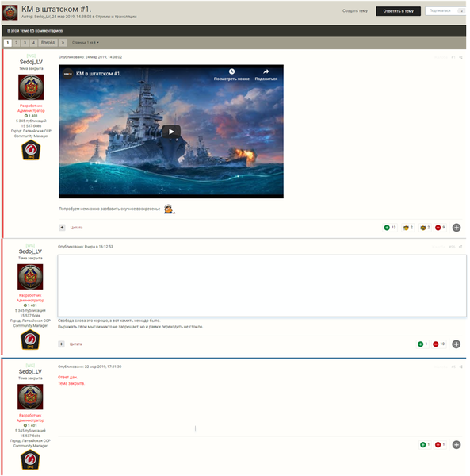
Task: Click the WG clan badge in the first post
Action: 31,150
